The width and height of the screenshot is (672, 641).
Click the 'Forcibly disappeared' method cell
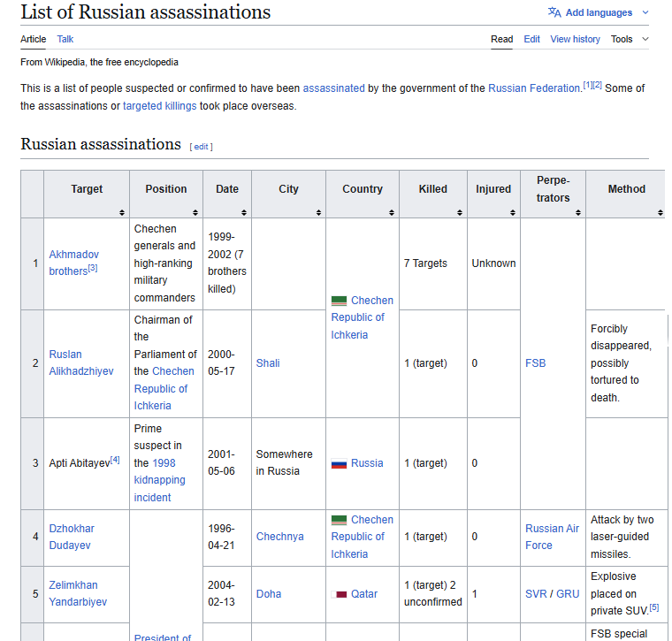click(627, 363)
